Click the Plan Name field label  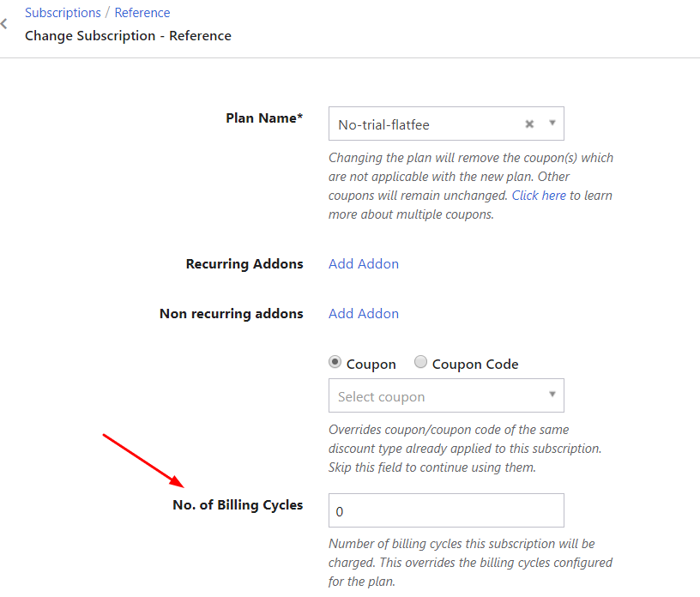pos(264,118)
